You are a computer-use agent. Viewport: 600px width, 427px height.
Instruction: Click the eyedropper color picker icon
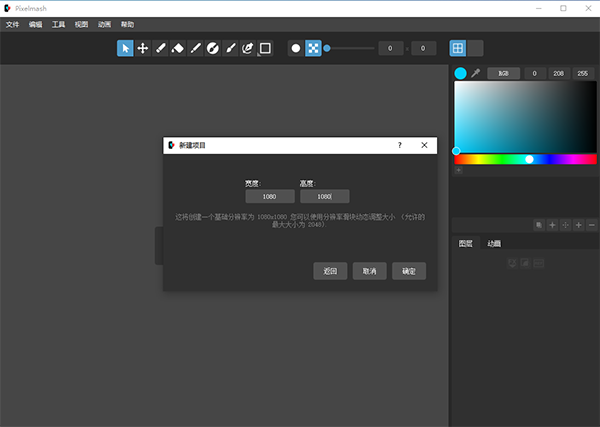476,73
